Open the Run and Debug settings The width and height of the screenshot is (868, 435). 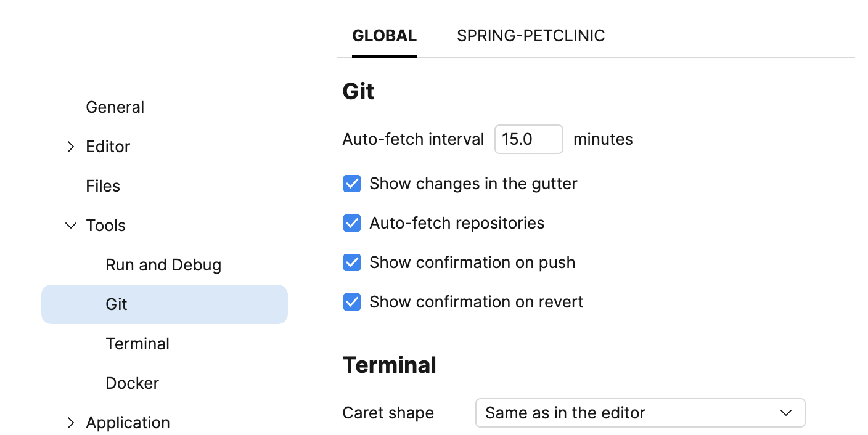(163, 264)
